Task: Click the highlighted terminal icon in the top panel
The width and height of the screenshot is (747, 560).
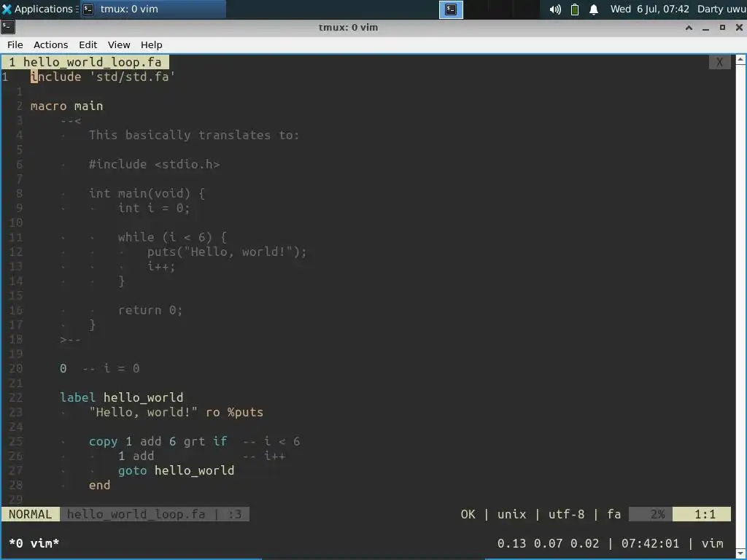Action: tap(451, 9)
